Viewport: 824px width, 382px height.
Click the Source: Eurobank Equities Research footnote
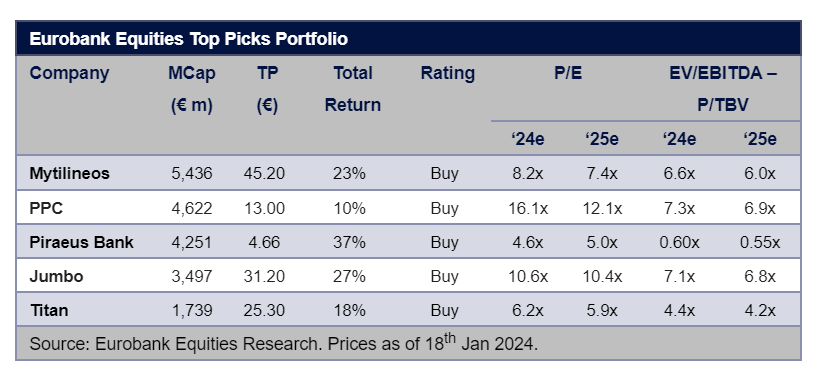tap(284, 343)
